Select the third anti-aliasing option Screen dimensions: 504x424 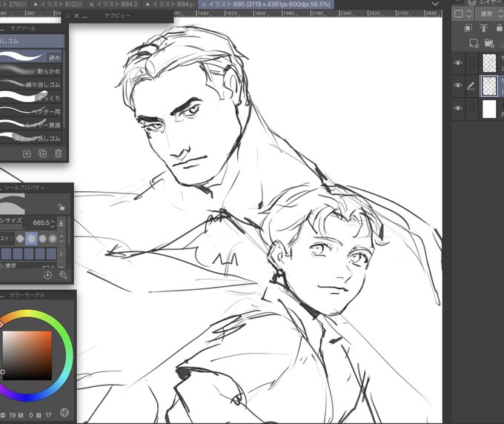pyautogui.click(x=42, y=239)
